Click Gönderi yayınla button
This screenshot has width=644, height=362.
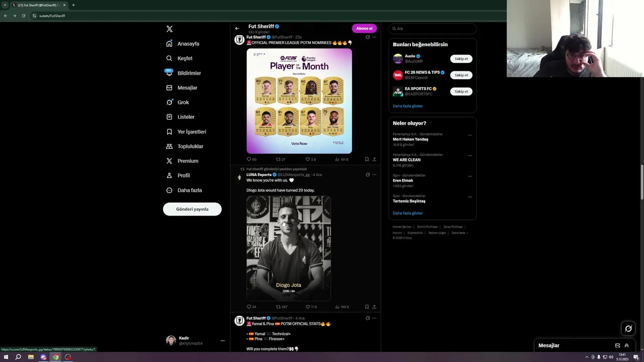click(x=192, y=209)
